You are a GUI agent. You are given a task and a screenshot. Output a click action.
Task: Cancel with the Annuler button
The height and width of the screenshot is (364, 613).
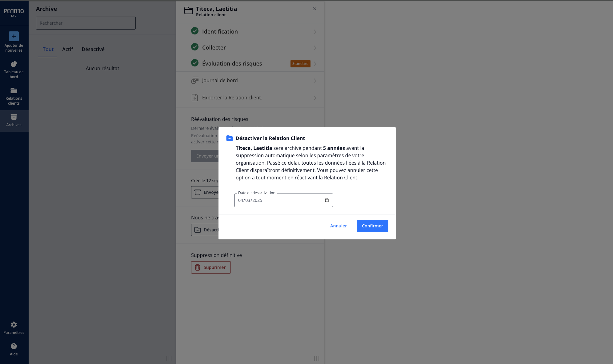[339, 226]
